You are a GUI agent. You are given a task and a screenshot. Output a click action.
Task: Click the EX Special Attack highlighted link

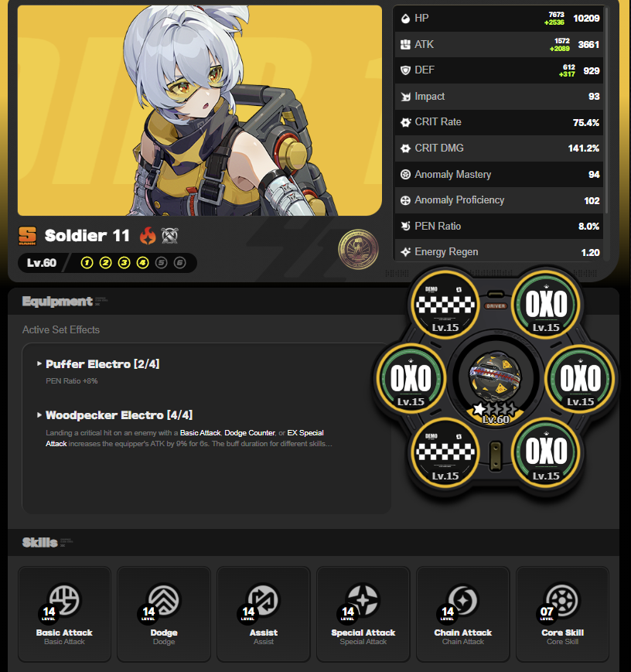(305, 433)
